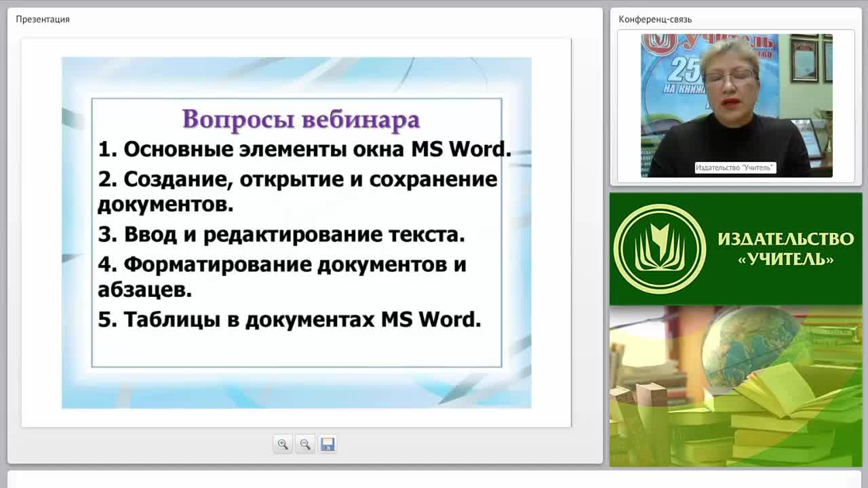Click item 5. Таблицы в документах MS Word
Viewport: 868px width, 488px height.
pos(290,319)
